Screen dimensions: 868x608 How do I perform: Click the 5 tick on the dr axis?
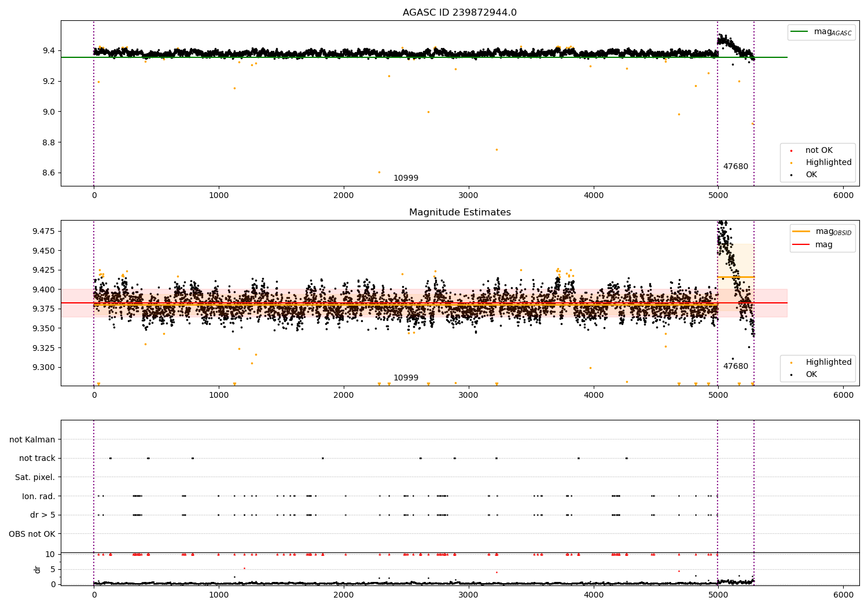tap(53, 569)
